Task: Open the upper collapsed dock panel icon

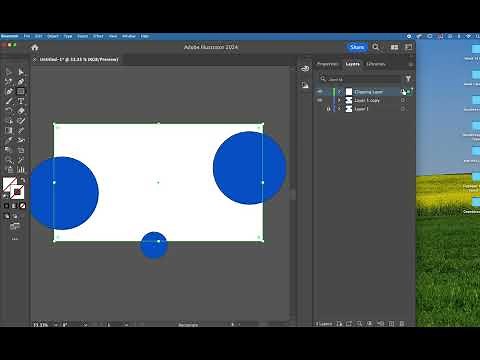Action: (305, 69)
